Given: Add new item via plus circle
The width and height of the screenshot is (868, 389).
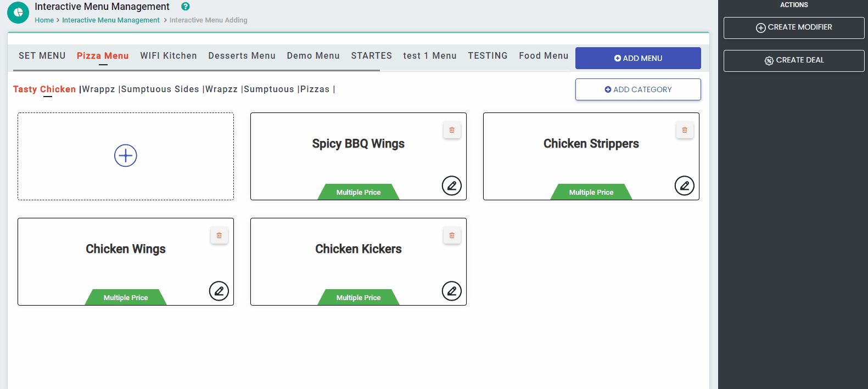Looking at the screenshot, I should (126, 156).
